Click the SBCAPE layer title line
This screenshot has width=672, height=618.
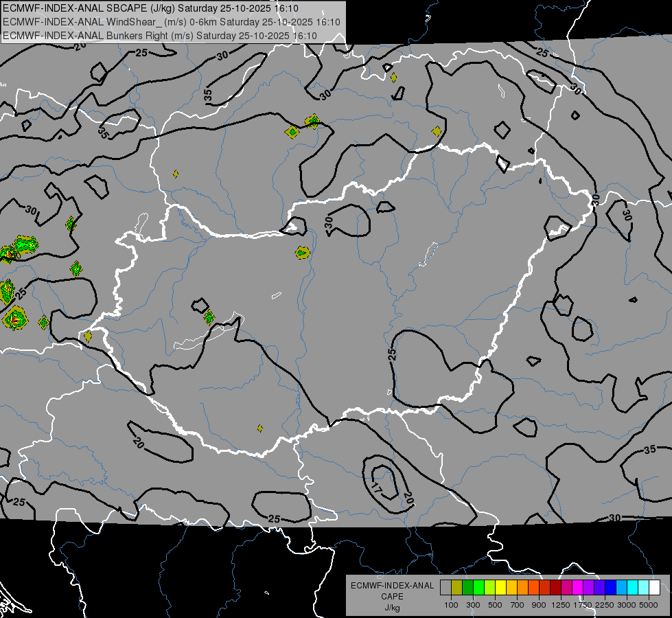tap(150, 8)
